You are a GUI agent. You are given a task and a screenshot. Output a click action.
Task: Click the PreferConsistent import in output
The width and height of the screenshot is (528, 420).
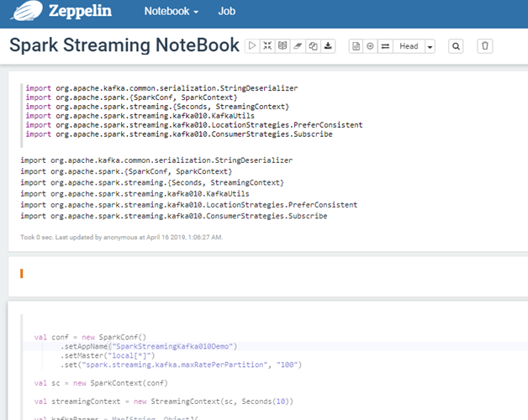189,205
